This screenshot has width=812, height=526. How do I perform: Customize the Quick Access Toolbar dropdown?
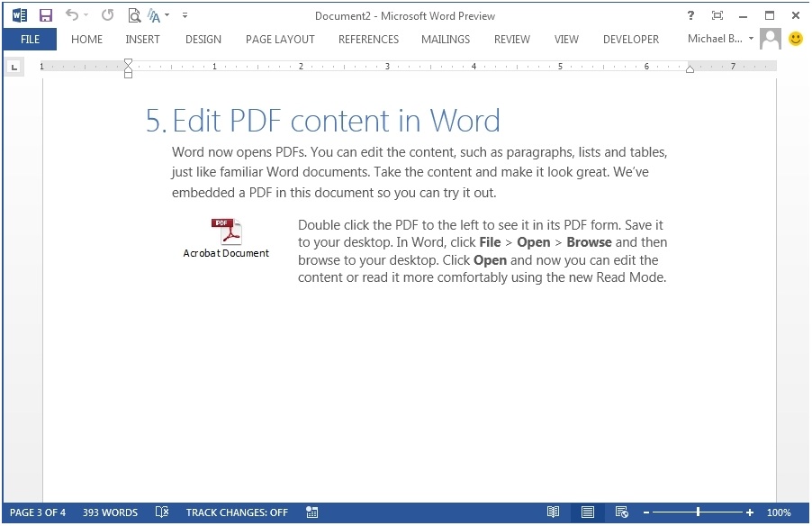pyautogui.click(x=185, y=15)
